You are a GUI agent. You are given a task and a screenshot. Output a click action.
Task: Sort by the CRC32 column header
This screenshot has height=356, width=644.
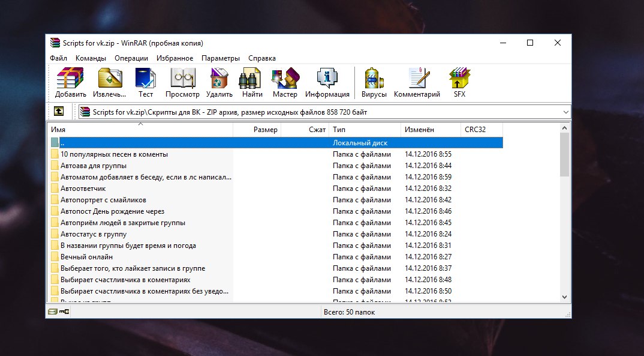point(482,130)
